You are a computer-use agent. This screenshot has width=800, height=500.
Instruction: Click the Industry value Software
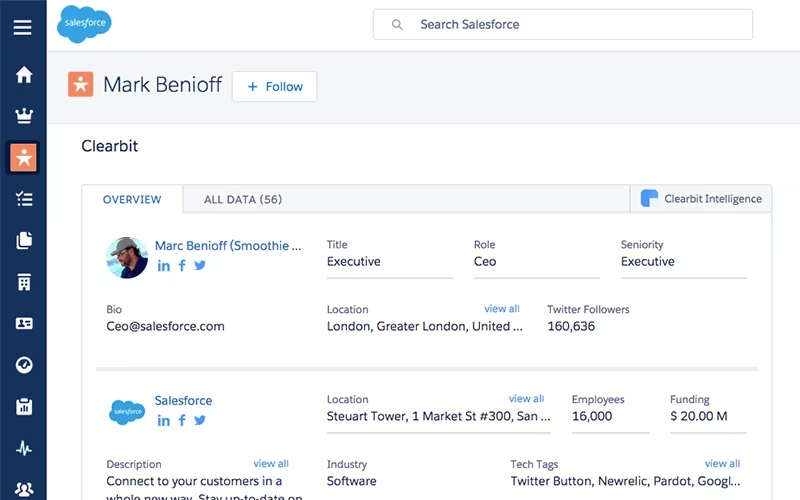pyautogui.click(x=352, y=481)
